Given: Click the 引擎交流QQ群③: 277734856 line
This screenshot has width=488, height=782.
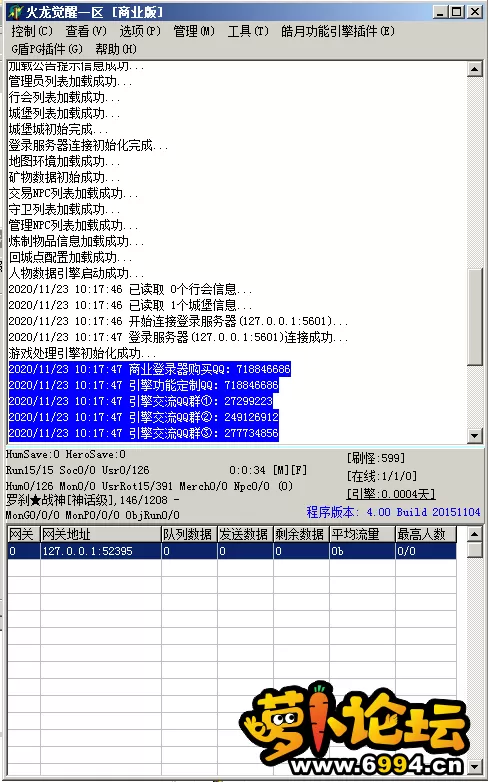Looking at the screenshot, I should 144,433.
